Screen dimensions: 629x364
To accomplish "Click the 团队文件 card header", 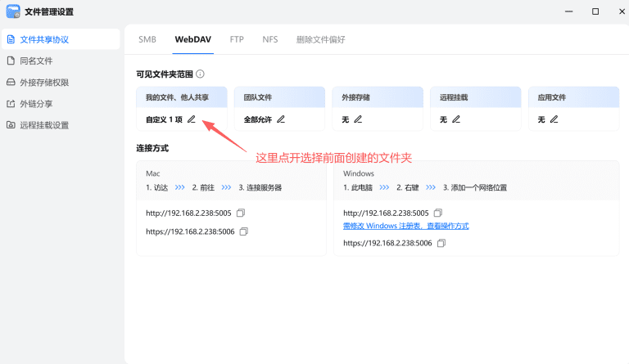I will click(279, 97).
